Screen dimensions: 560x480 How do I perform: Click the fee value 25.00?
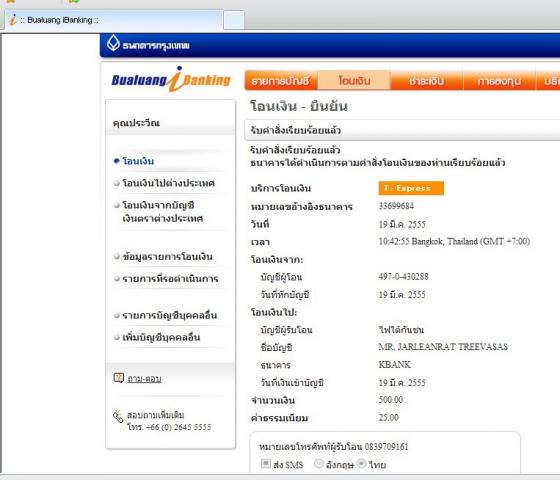[x=389, y=417]
